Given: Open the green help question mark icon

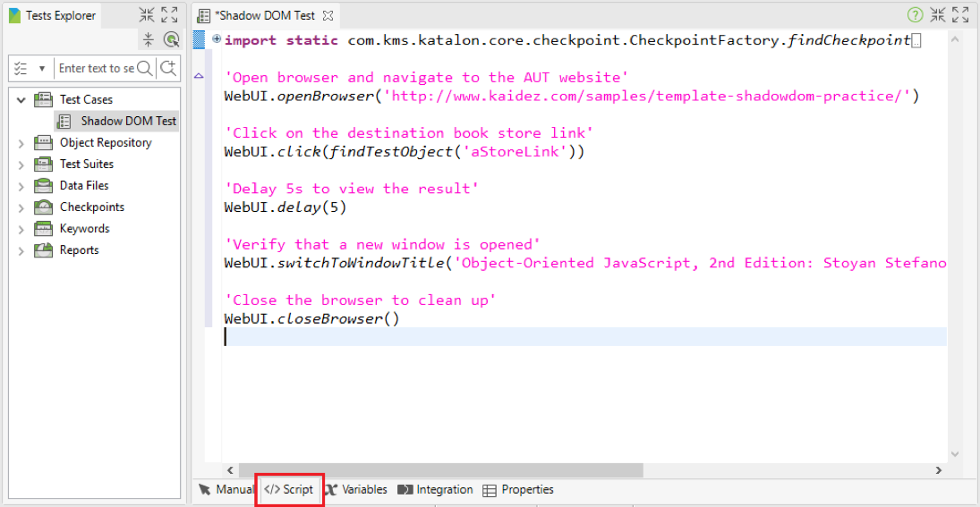Looking at the screenshot, I should (915, 15).
